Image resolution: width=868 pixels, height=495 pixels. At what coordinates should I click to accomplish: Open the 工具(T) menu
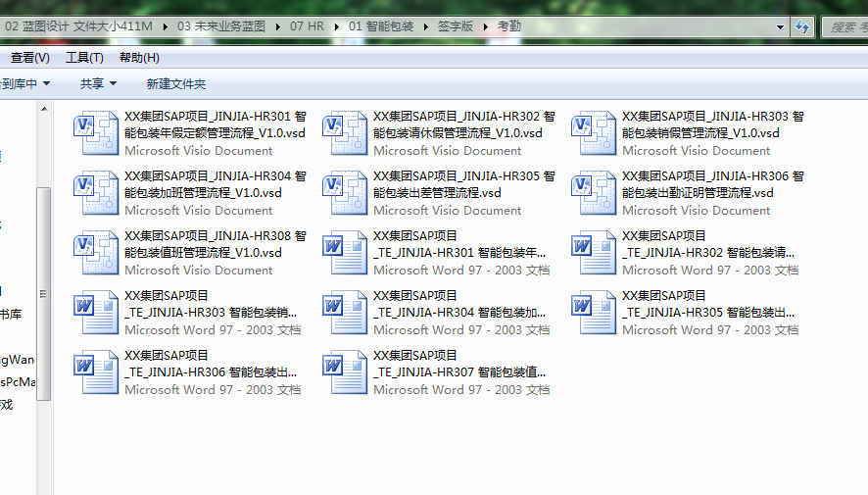[84, 58]
